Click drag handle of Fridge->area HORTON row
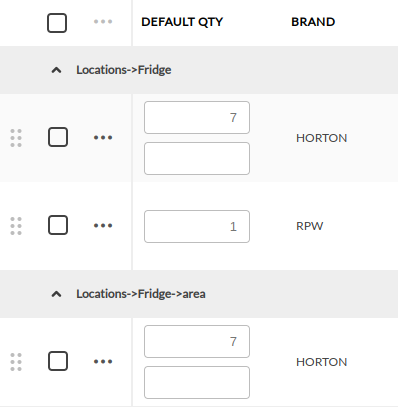The height and width of the screenshot is (407, 398). (16, 362)
